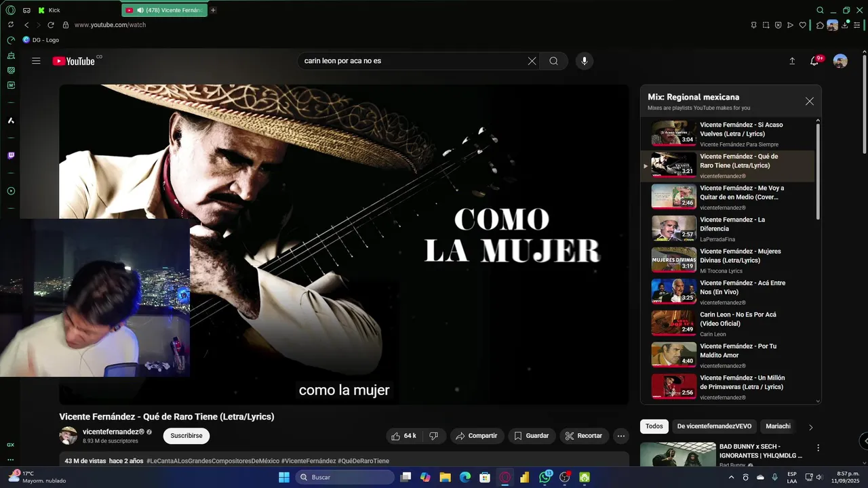The image size is (868, 488).
Task: Show more filter chips with right arrow
Action: point(810,427)
